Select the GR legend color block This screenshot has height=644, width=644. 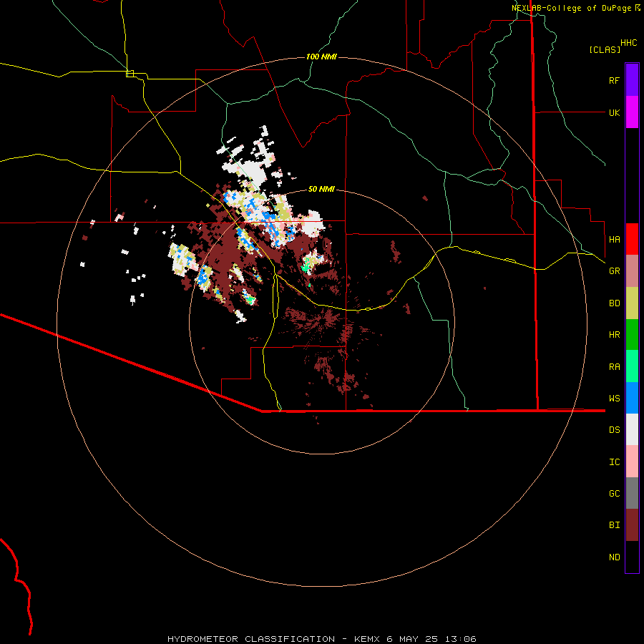coord(632,271)
